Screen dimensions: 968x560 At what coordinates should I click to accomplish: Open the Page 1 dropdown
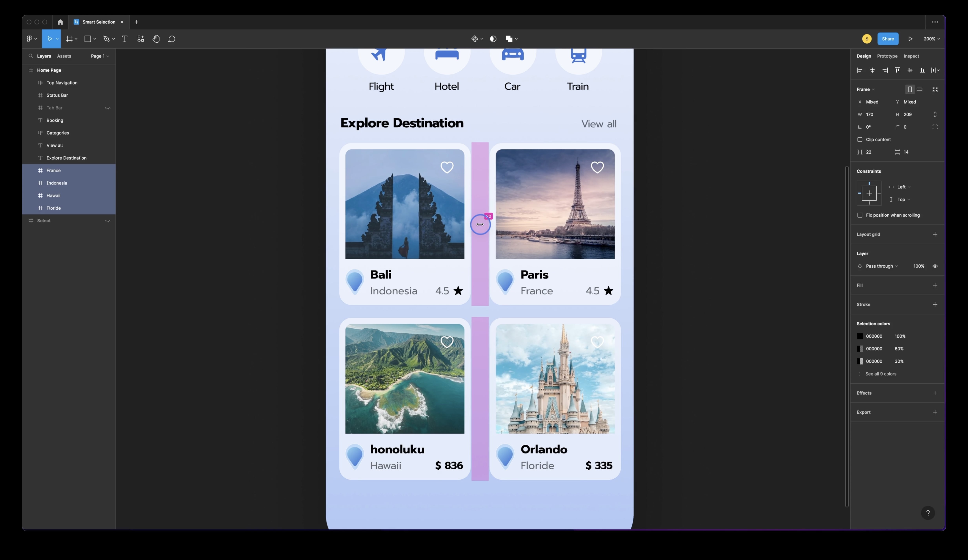pos(99,56)
